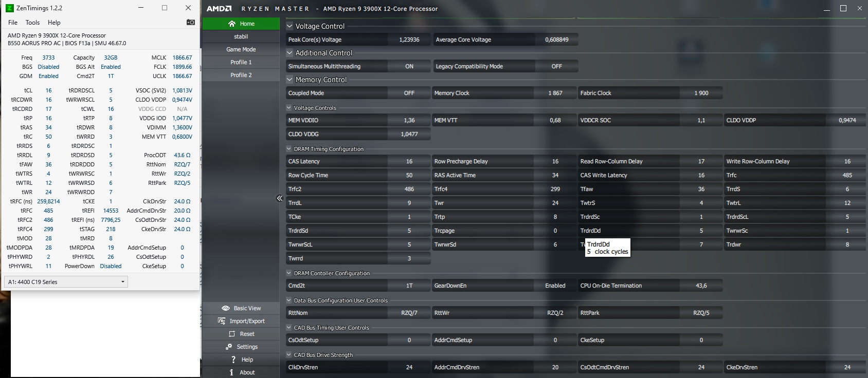Toggle the Cmd2t 1T setting
Viewport: 868px width, 378px height.
pos(409,286)
